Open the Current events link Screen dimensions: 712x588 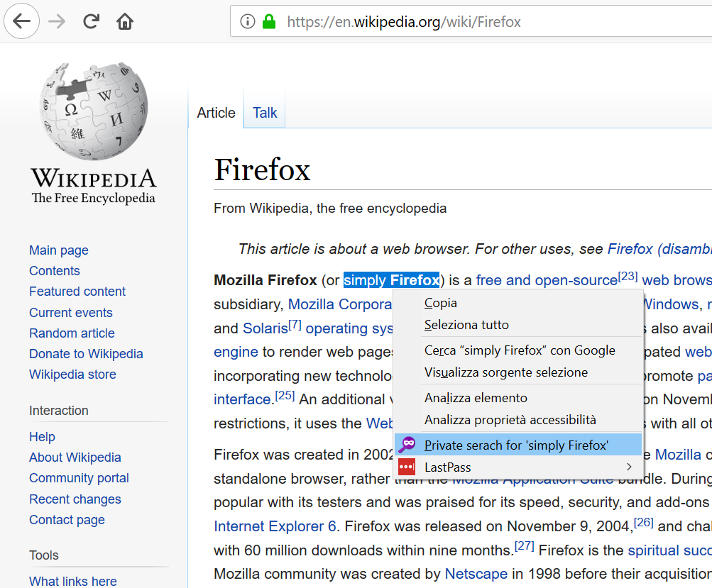click(x=71, y=313)
